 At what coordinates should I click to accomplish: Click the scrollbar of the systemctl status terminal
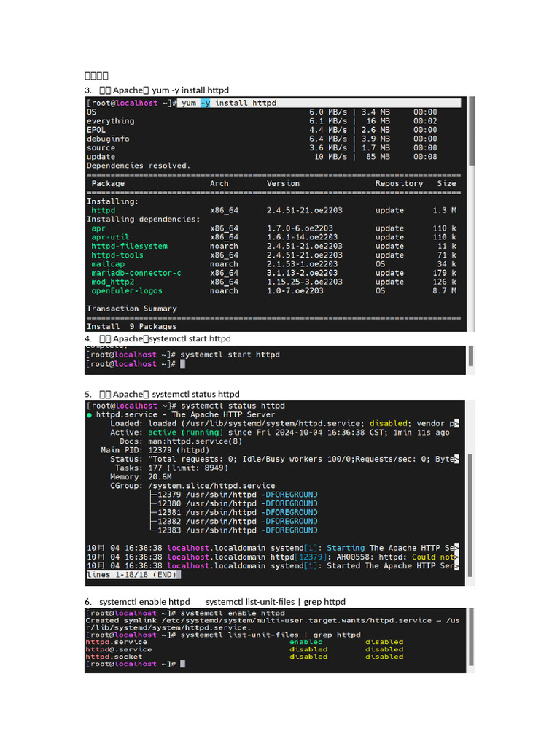click(470, 516)
